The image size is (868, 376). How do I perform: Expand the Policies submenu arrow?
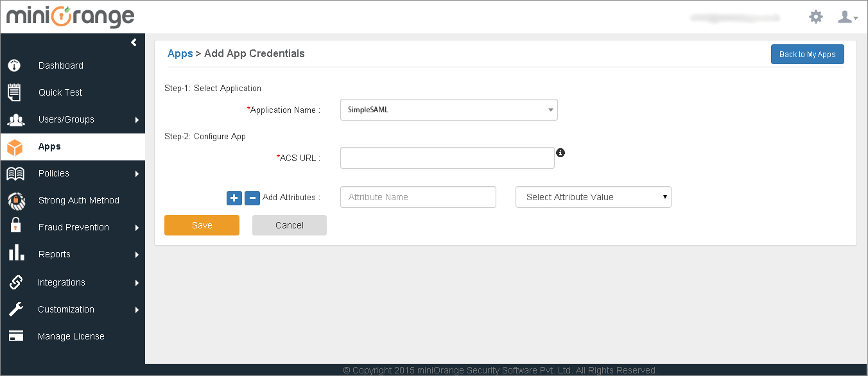[x=137, y=173]
